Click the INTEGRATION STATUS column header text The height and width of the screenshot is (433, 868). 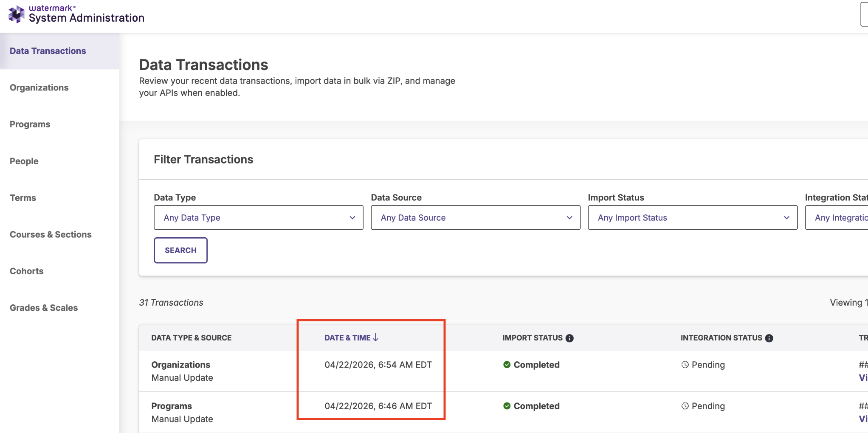721,338
